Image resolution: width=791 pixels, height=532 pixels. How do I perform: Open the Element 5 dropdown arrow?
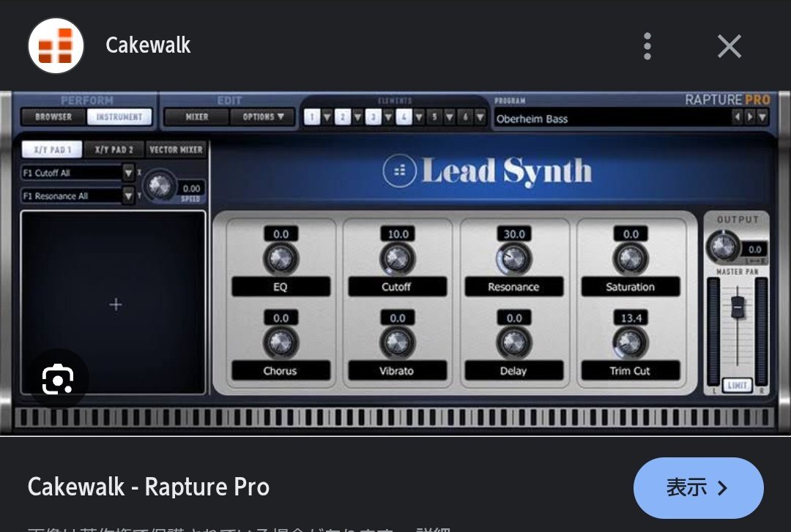(x=450, y=118)
